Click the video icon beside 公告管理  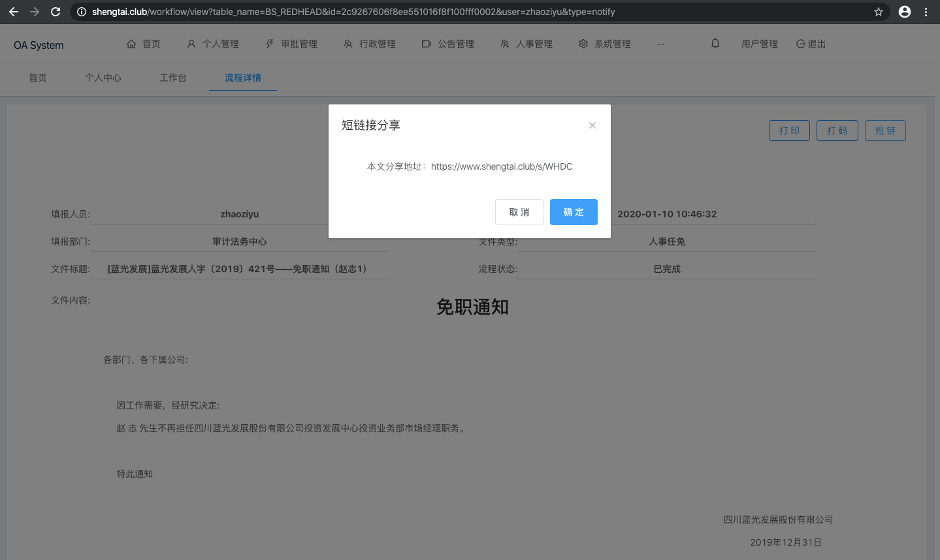427,44
